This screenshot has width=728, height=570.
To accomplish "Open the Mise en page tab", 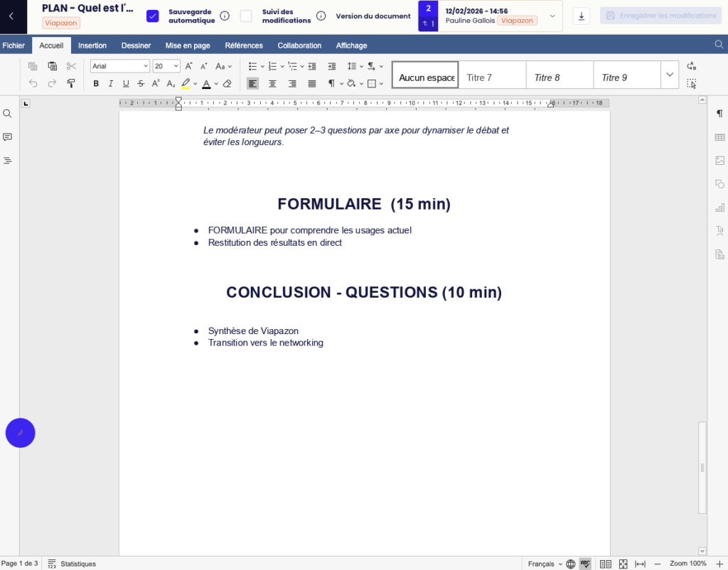I will [188, 45].
